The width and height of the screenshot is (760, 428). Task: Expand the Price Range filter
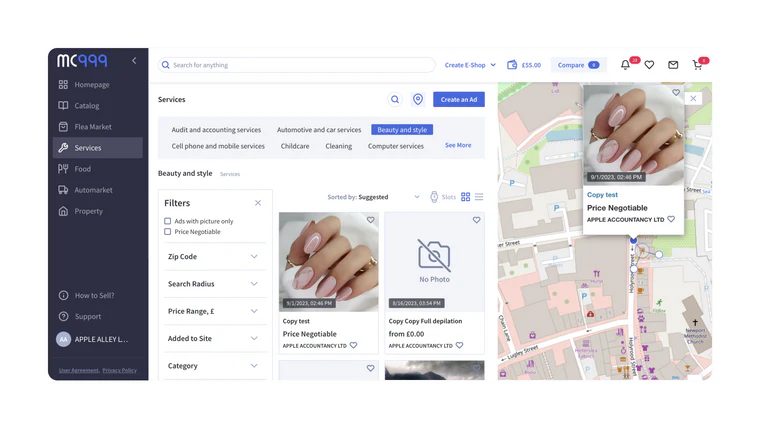point(213,311)
